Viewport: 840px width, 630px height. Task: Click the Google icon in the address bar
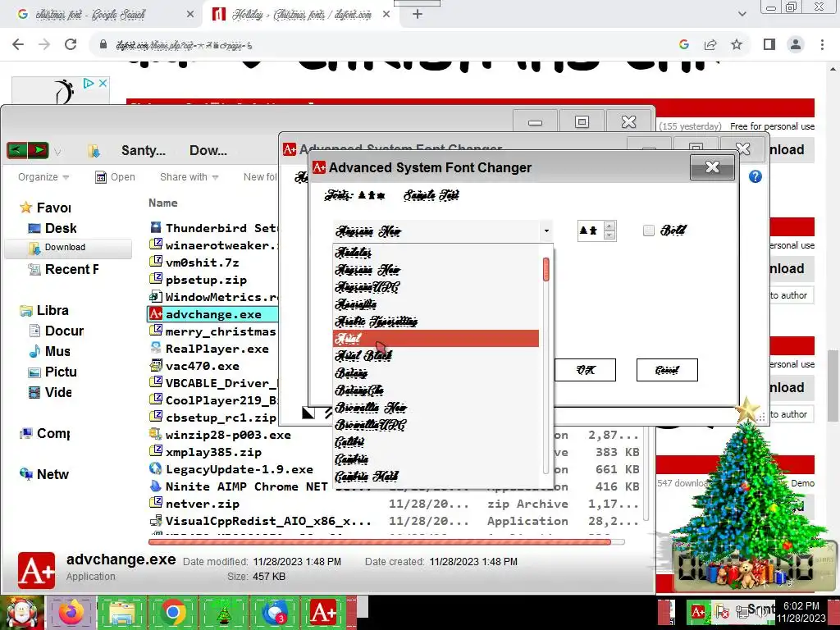pos(684,44)
